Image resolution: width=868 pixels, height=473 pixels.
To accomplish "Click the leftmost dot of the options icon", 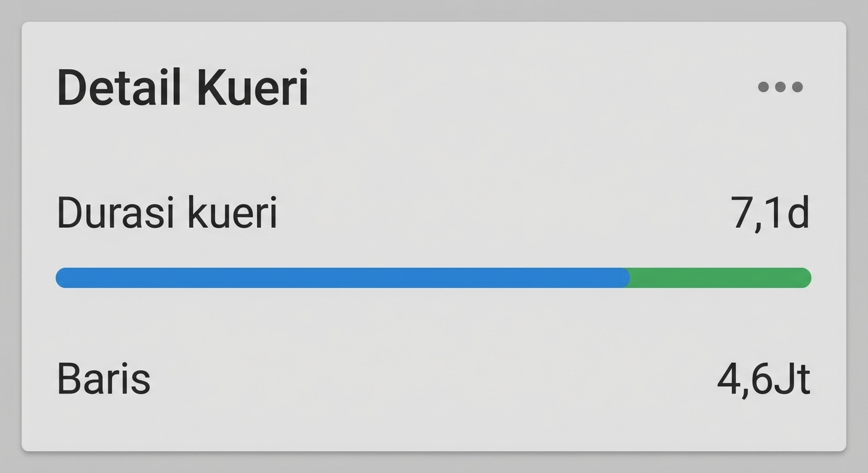I will point(763,87).
